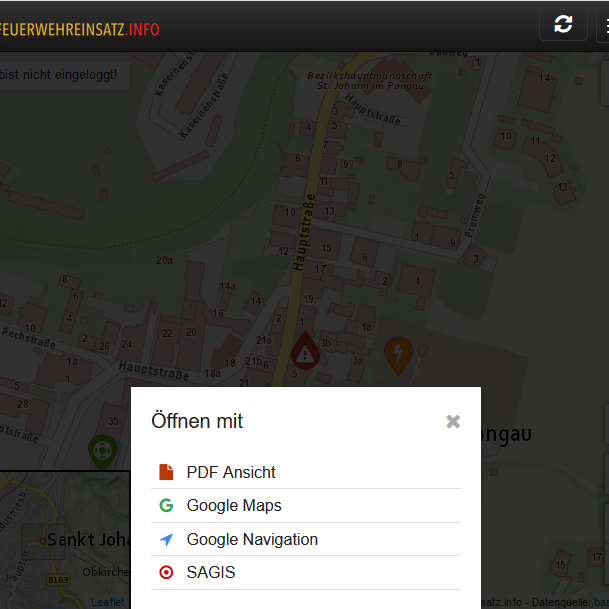
Task: Select the PDF Ansicht option
Action: pos(231,472)
